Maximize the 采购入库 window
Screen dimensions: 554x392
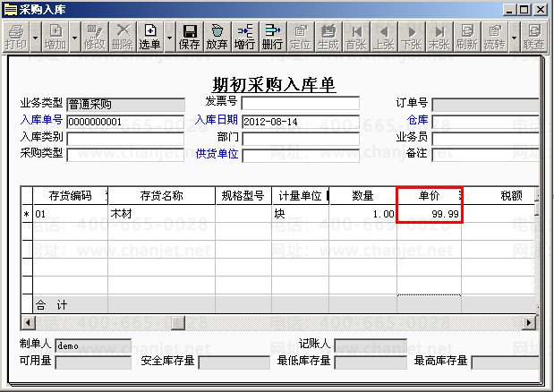[524, 10]
